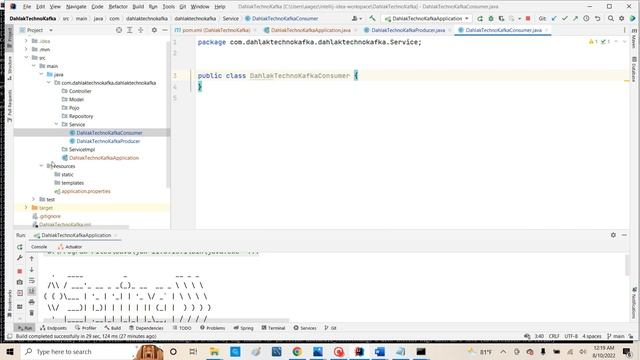Hide the Project tool window
The height and width of the screenshot is (360, 640).
coord(165,30)
